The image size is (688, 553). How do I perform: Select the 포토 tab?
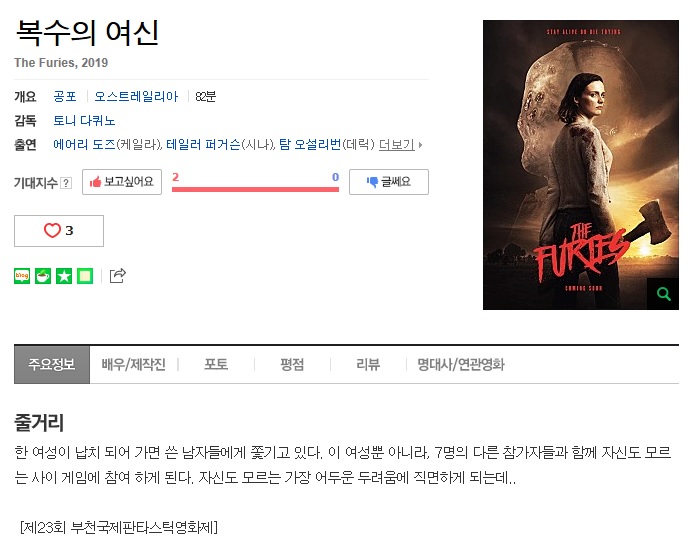(216, 364)
